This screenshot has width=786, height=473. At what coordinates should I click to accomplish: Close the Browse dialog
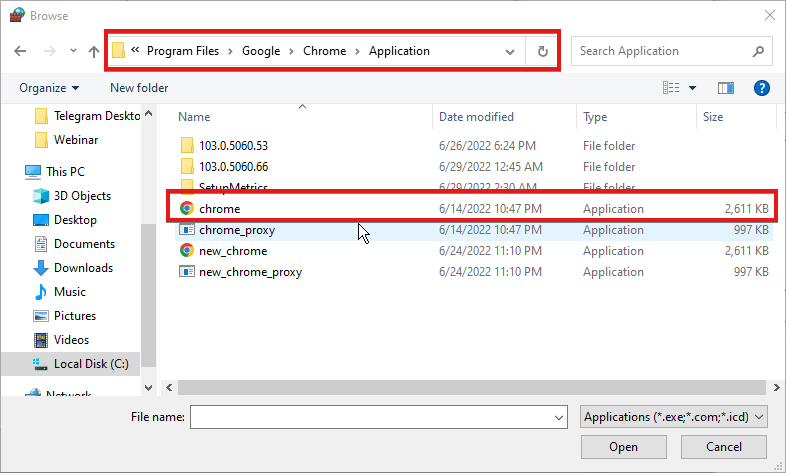[x=770, y=16]
